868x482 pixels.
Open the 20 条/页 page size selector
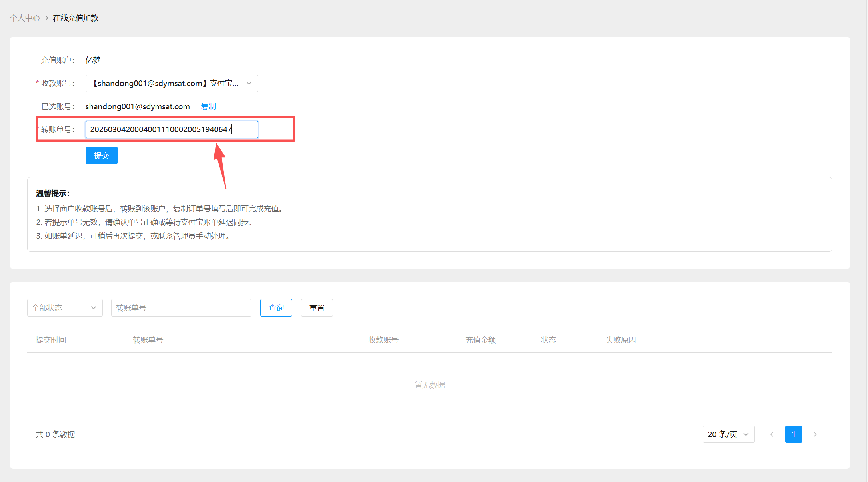[x=728, y=434]
